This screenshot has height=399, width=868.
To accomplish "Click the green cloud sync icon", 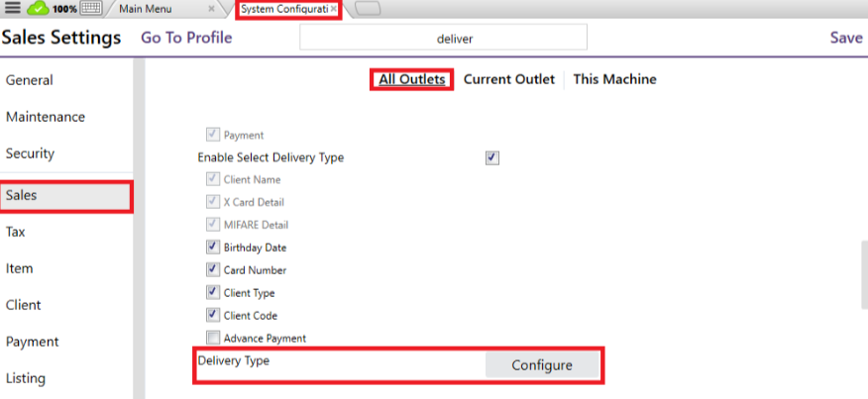I will coord(38,8).
